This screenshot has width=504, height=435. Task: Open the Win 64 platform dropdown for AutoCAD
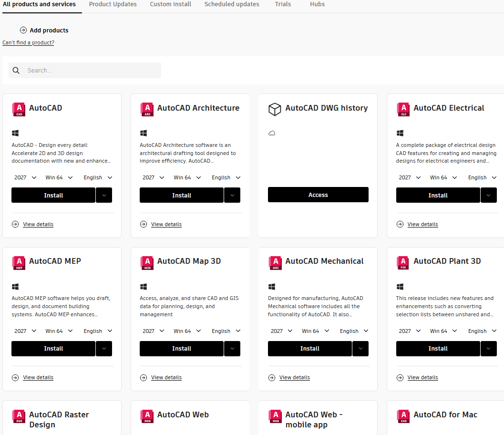click(x=59, y=177)
